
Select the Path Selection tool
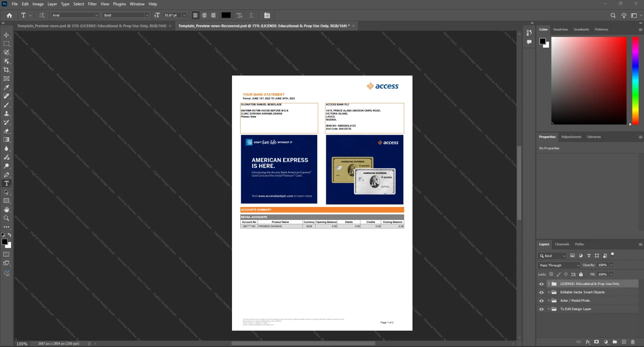pos(6,192)
